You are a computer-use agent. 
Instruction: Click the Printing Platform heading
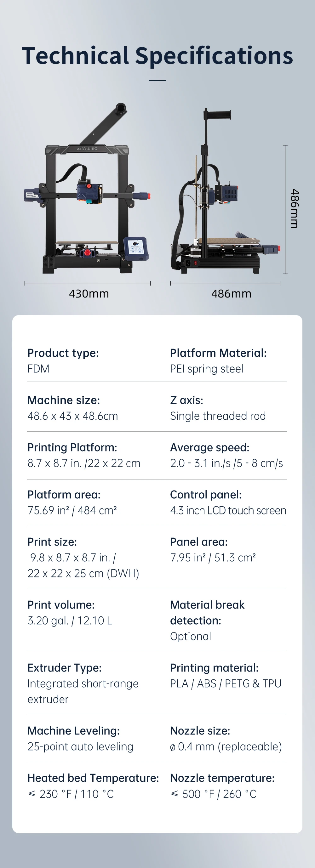72,447
